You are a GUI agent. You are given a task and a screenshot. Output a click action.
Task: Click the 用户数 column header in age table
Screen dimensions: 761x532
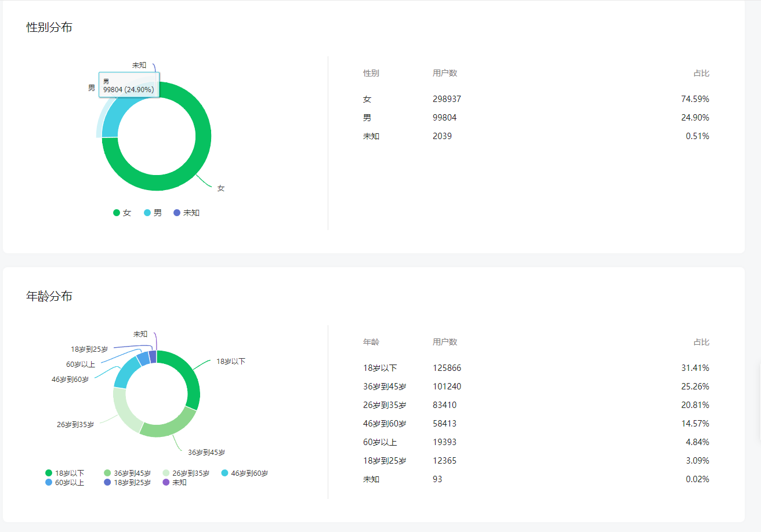pyautogui.click(x=445, y=342)
